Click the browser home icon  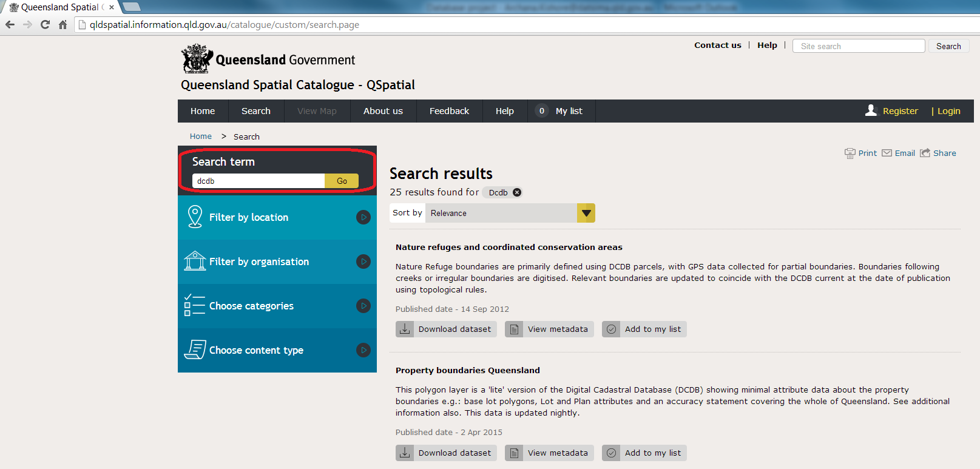click(x=63, y=25)
